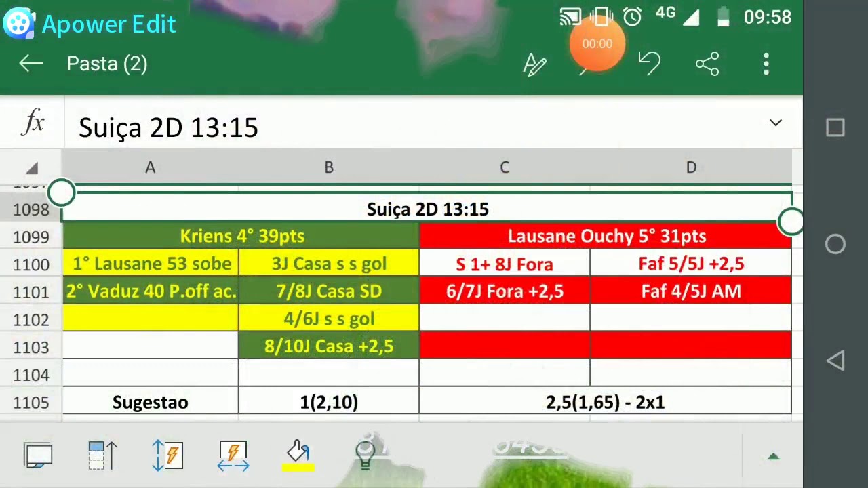Select the cell Kriens 4° 39pts
Viewport: 868px width, 488px height.
(x=241, y=236)
